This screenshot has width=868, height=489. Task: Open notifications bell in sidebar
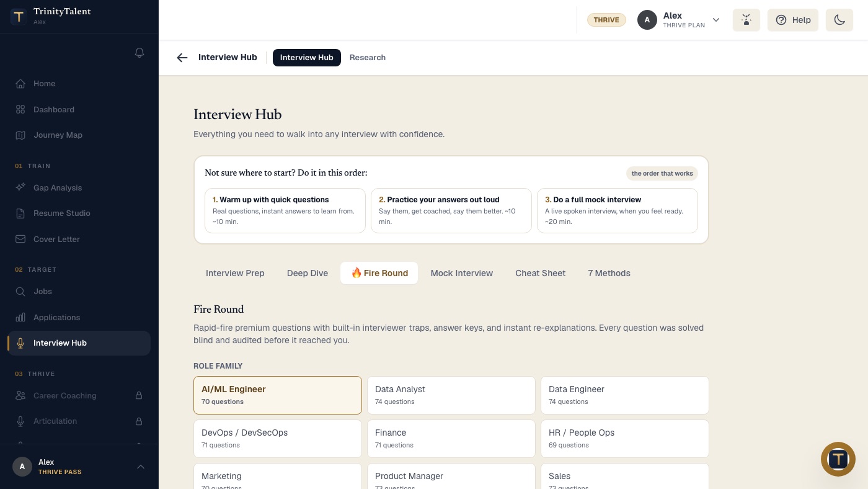tap(139, 53)
